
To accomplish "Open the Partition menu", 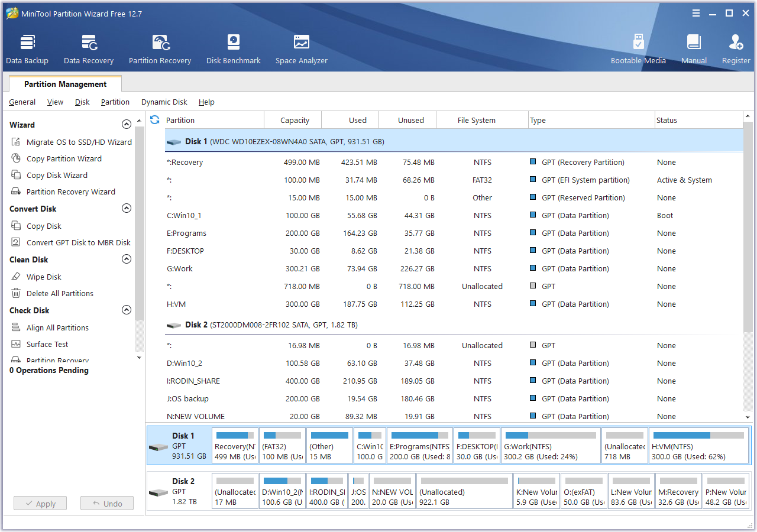I will coord(115,102).
